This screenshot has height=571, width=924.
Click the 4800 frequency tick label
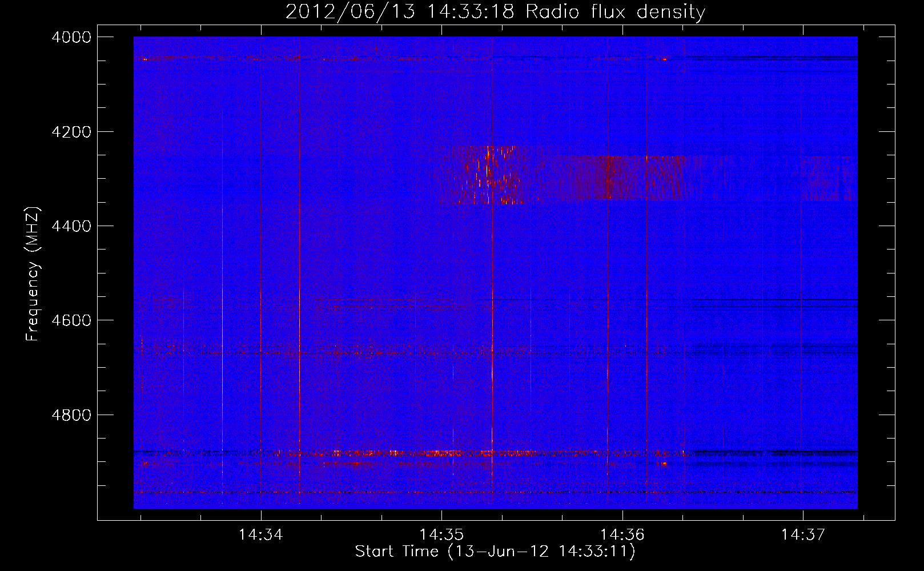[71, 415]
